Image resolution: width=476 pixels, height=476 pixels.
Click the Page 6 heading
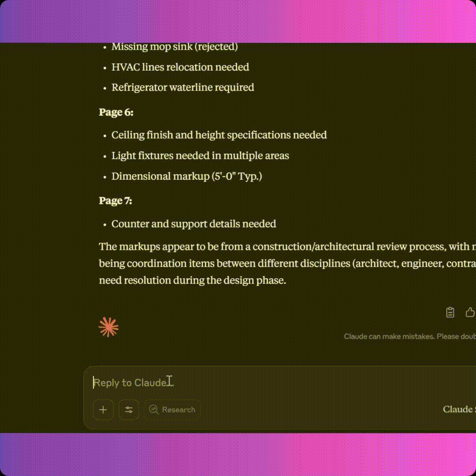[x=116, y=112]
